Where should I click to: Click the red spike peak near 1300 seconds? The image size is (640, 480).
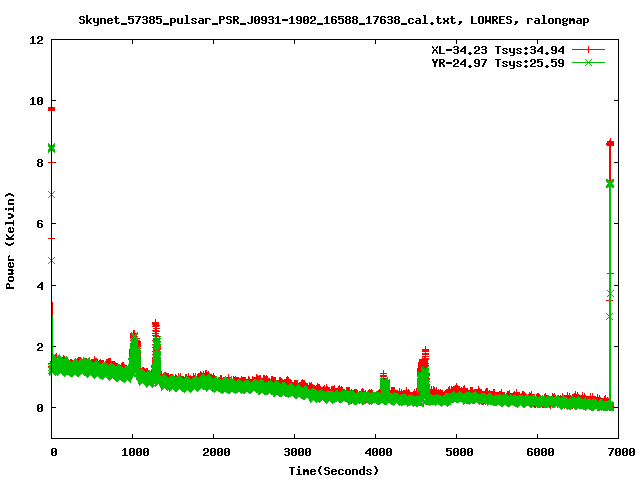156,324
